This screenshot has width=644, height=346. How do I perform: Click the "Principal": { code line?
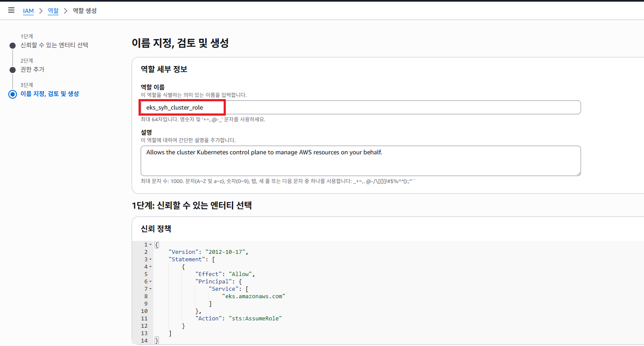[x=218, y=282]
